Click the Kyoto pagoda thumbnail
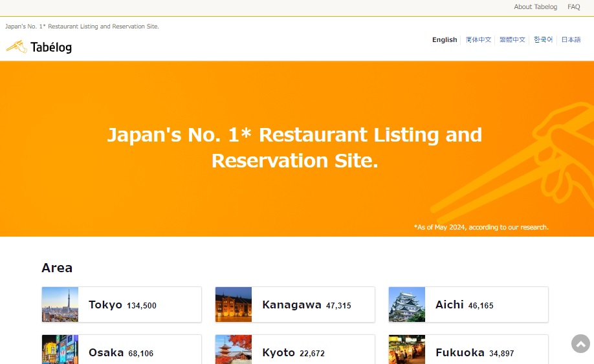594x364 pixels. point(234,350)
